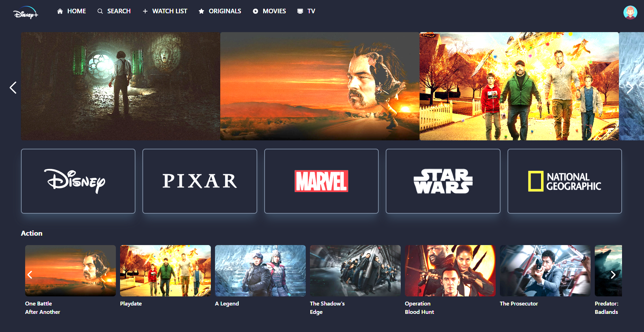This screenshot has height=332, width=644.
Task: Select the Disney brand tile
Action: [x=78, y=181]
